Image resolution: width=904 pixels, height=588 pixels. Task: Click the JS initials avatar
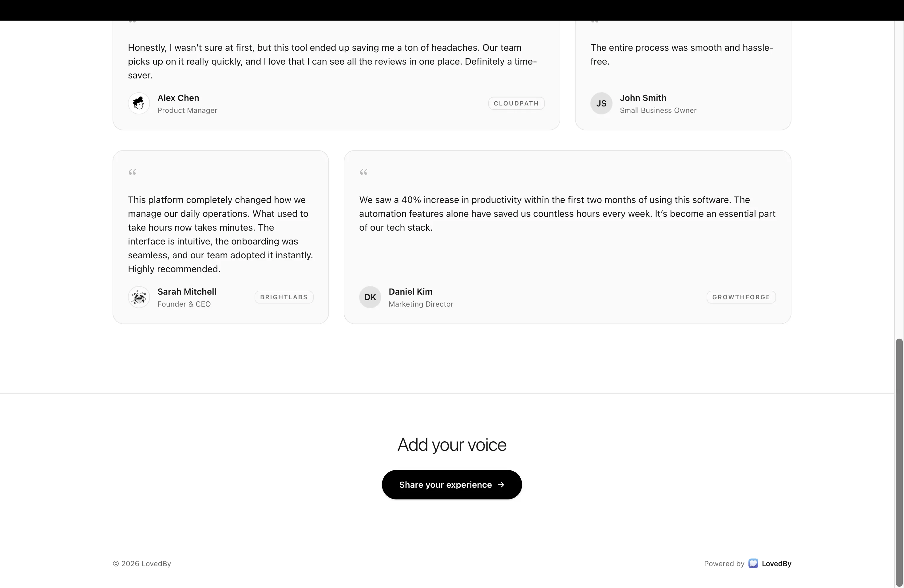[x=601, y=103]
